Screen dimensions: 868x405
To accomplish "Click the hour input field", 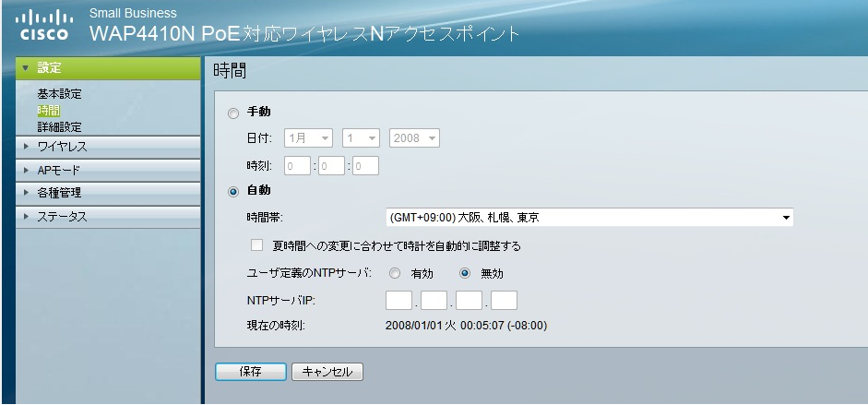I will pos(297,165).
